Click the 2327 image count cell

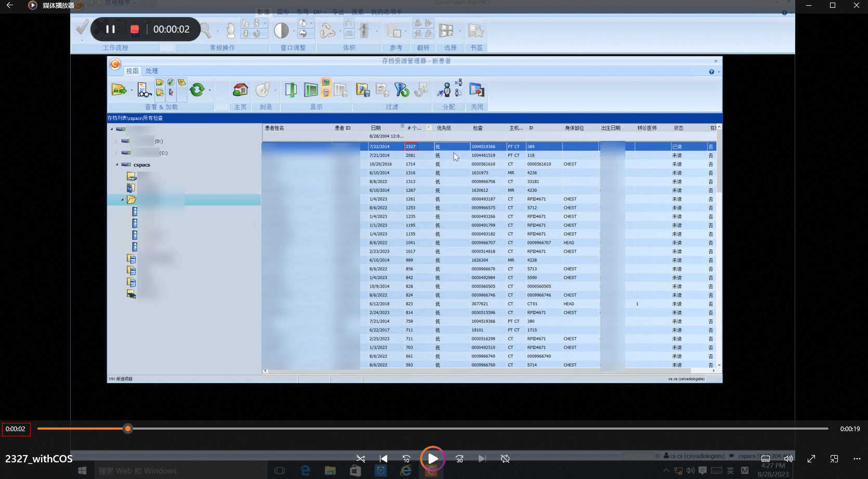pyautogui.click(x=411, y=147)
